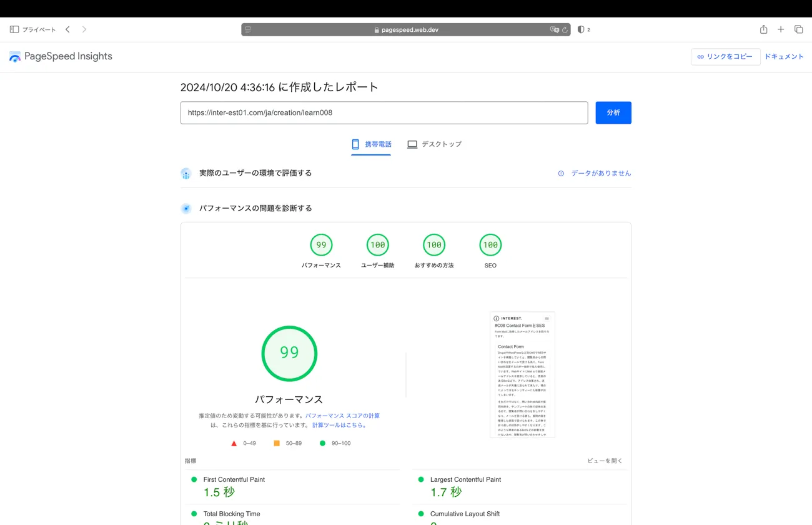The image size is (812, 525).
Task: Show the tab overview icon
Action: 798,29
